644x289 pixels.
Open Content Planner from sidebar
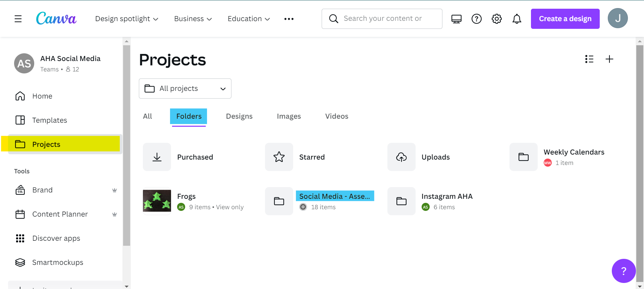pos(60,214)
